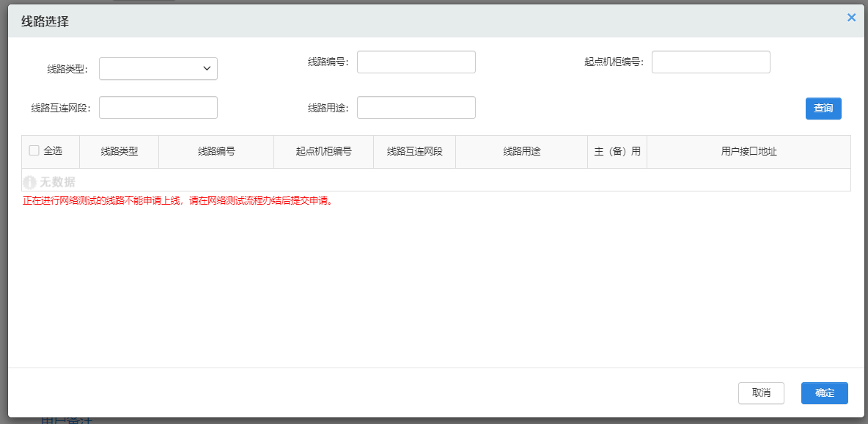868x424 pixels.
Task: Click the 线路互连网段 input field
Action: pos(158,108)
